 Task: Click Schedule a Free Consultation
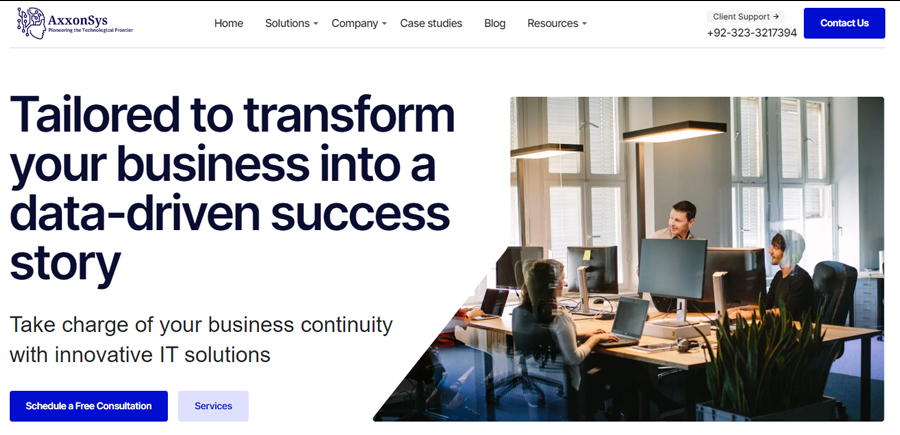pyautogui.click(x=89, y=406)
